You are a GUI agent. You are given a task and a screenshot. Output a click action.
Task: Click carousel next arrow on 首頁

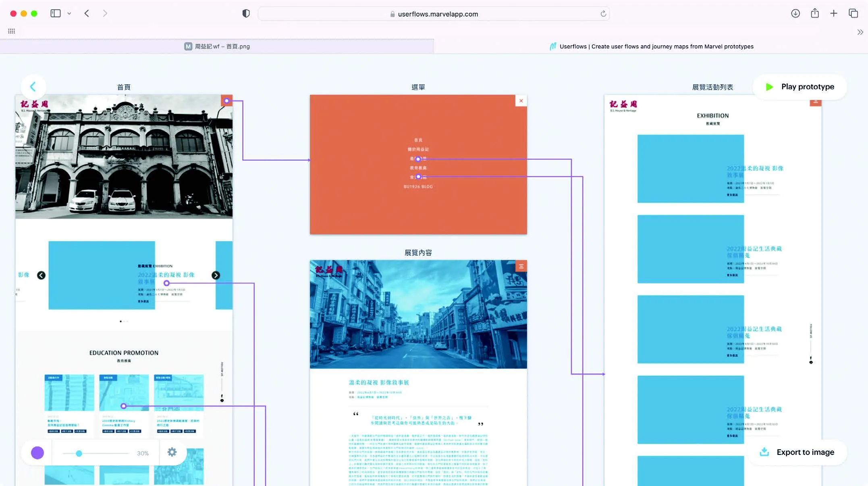point(216,275)
